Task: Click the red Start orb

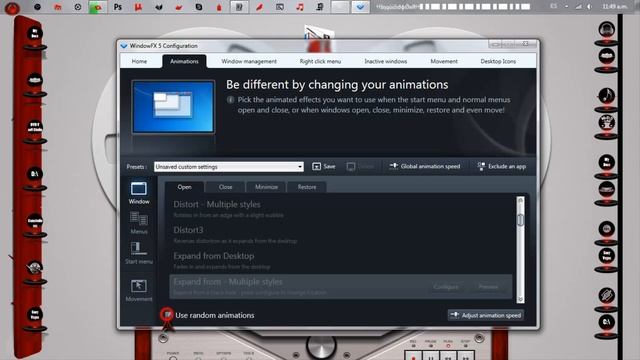Action: [x=12, y=7]
